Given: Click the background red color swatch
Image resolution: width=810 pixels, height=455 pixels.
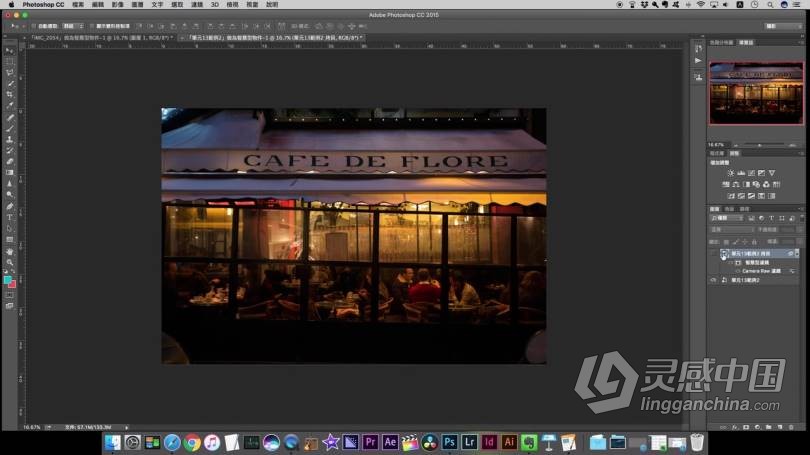Looking at the screenshot, I should pos(12,284).
